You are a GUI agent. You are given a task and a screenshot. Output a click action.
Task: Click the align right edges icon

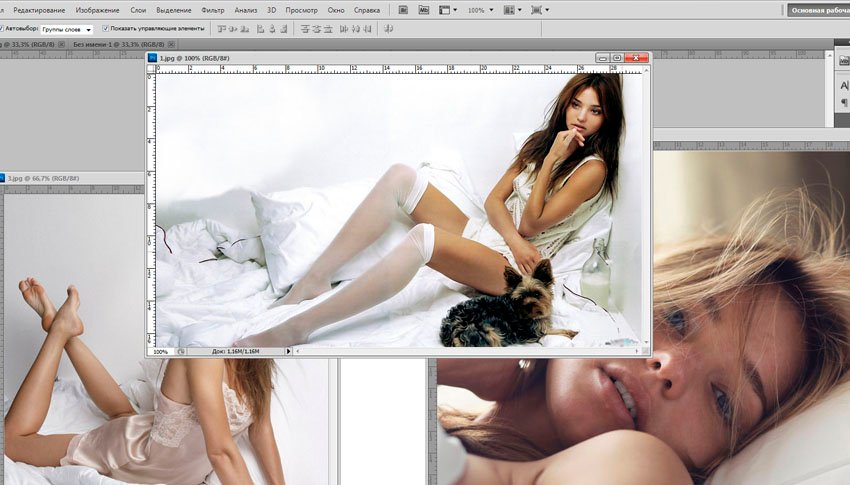point(284,29)
